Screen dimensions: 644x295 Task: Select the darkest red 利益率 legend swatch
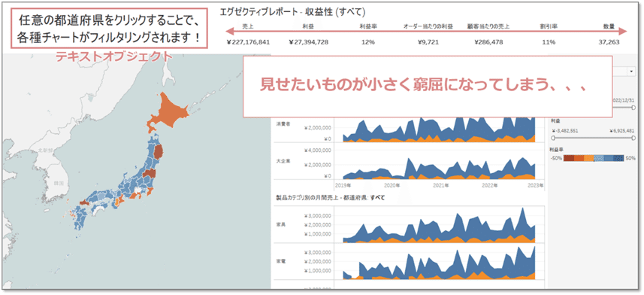pyautogui.click(x=568, y=158)
